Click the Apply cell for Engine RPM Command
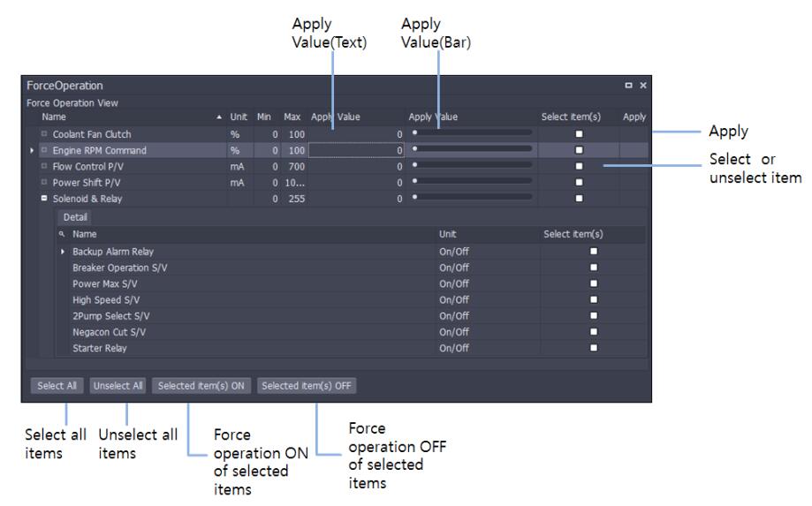This screenshot has height=506, width=812. click(634, 150)
